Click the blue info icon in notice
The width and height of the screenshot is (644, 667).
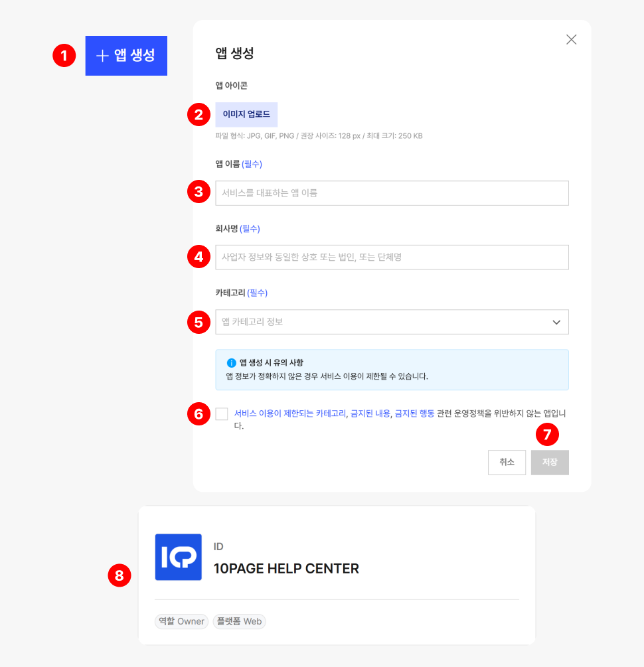tap(231, 363)
